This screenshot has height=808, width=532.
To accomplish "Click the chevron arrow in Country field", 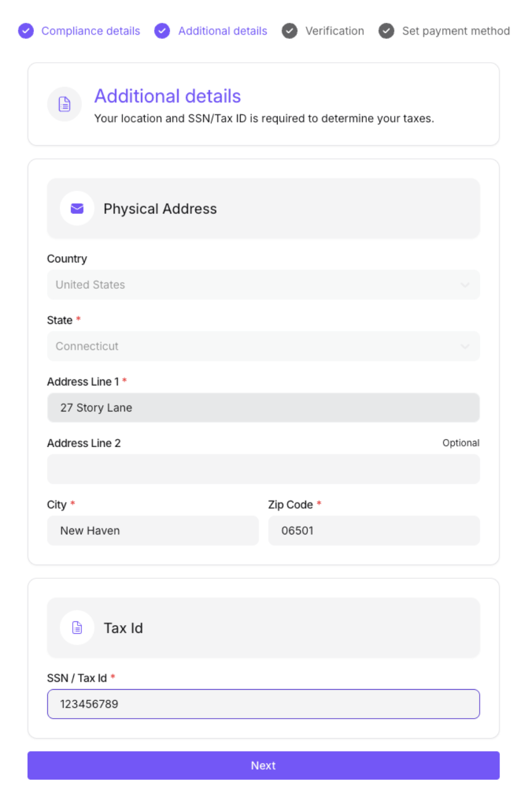I will pos(465,285).
